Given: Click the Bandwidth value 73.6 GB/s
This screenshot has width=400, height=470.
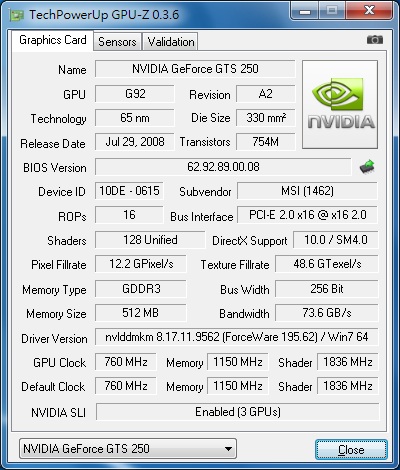Looking at the screenshot, I should (327, 313).
